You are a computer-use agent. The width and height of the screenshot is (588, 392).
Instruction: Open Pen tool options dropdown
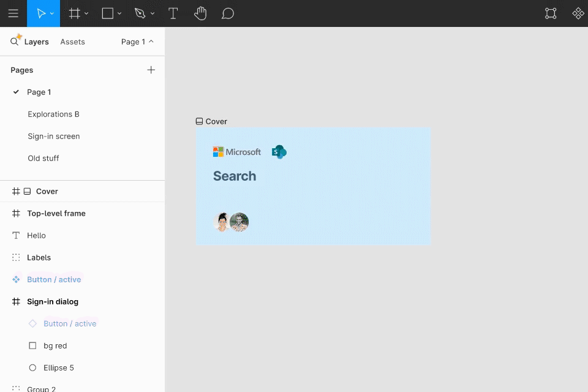pyautogui.click(x=153, y=13)
